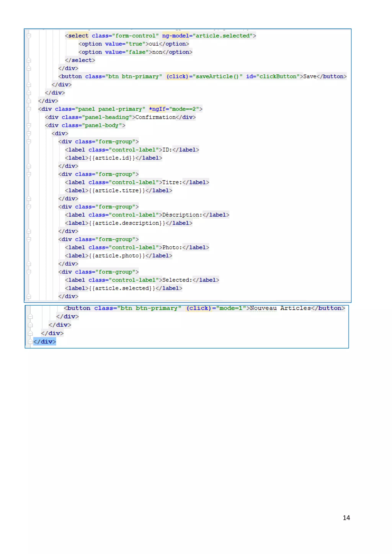Collapse the fold marker beside the Déscription form-group
This screenshot has width=392, height=554.
[x=29, y=207]
